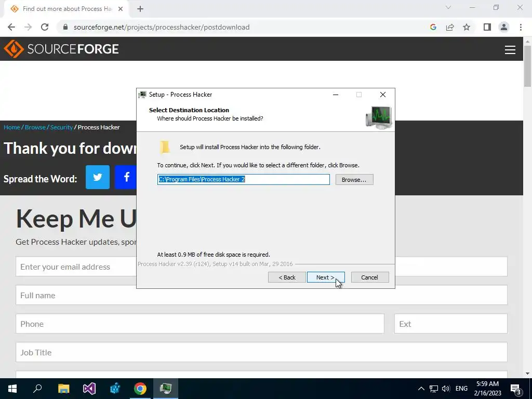Close the Setup dialog window
The height and width of the screenshot is (399, 532).
pos(383,95)
